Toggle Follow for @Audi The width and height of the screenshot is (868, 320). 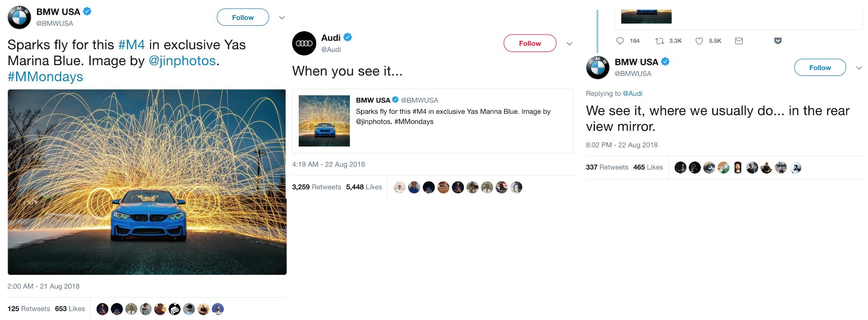[529, 43]
